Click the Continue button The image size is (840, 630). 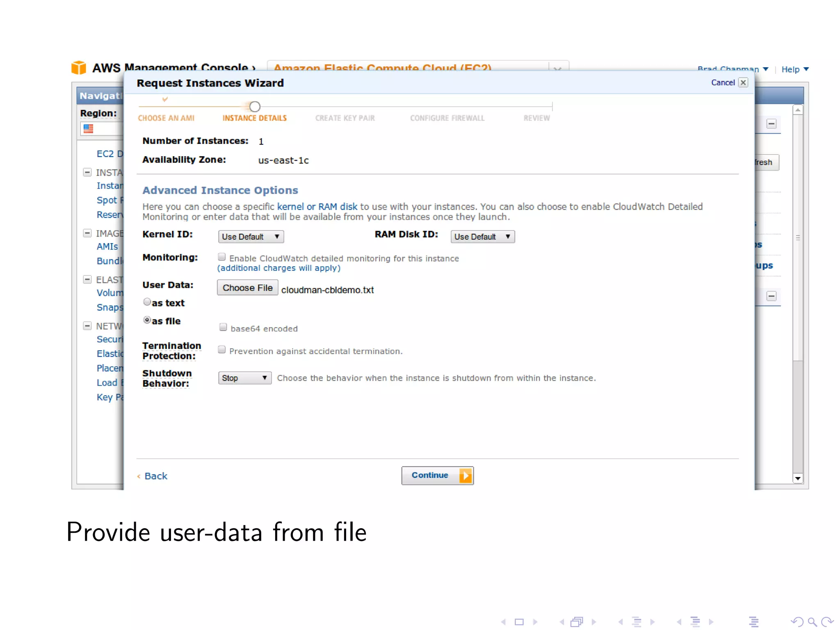click(437, 475)
